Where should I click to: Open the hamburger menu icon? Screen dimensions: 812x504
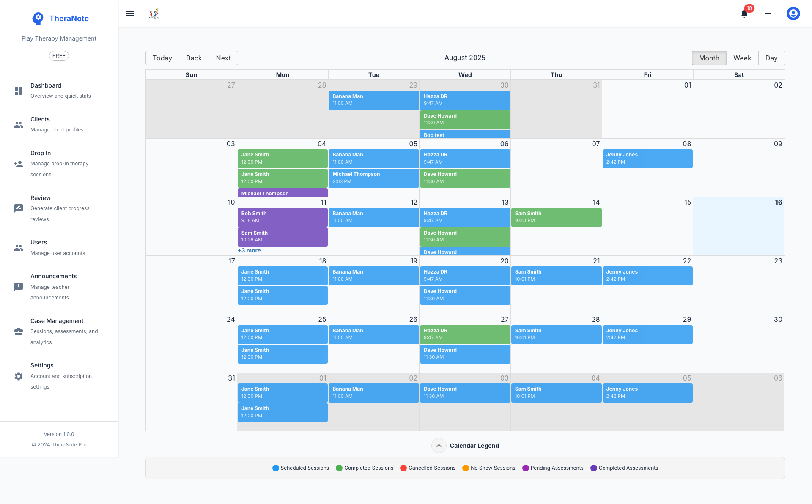tap(130, 14)
